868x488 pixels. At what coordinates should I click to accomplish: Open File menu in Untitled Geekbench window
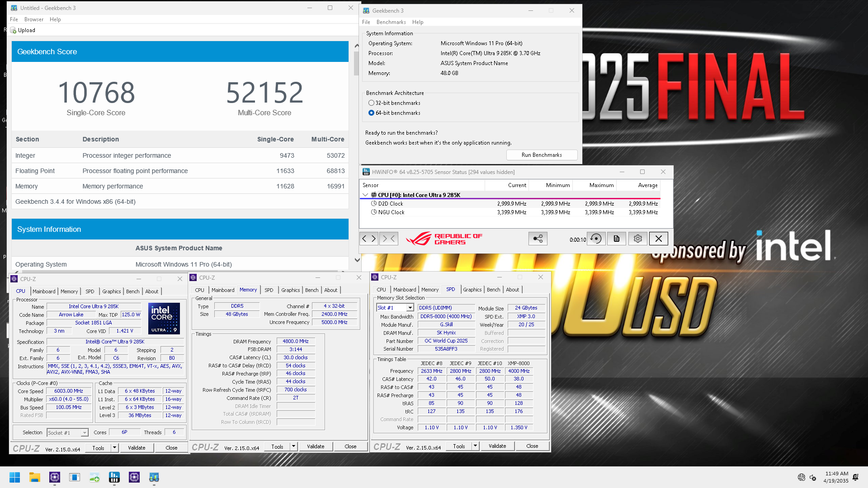[14, 19]
